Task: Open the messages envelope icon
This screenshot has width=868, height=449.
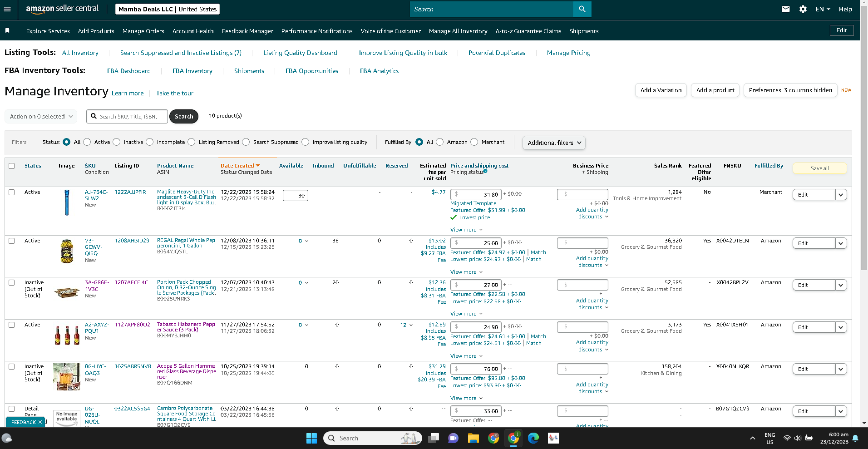Action: click(786, 9)
